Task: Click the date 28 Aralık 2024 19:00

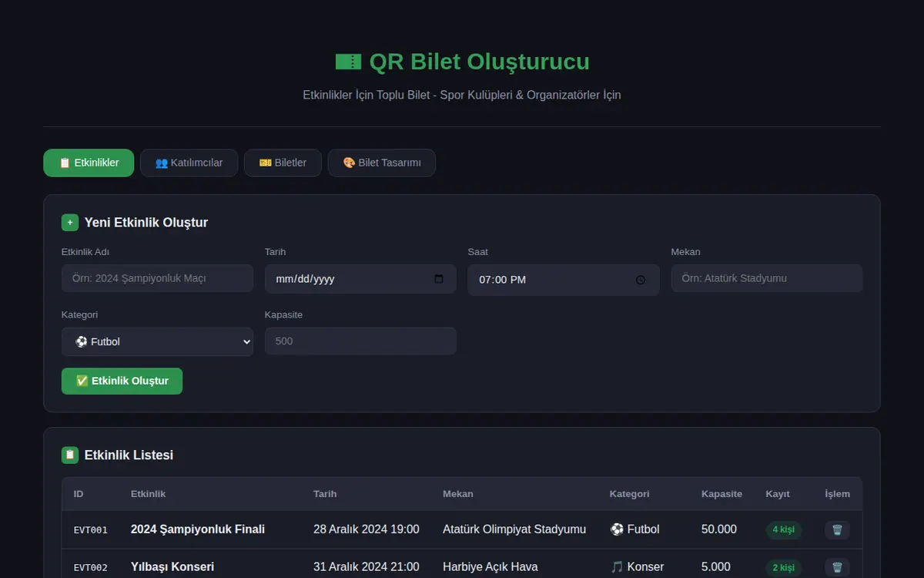Action: coord(367,529)
